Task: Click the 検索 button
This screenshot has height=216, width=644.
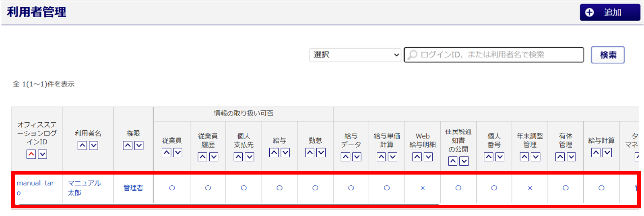Action: [x=608, y=55]
